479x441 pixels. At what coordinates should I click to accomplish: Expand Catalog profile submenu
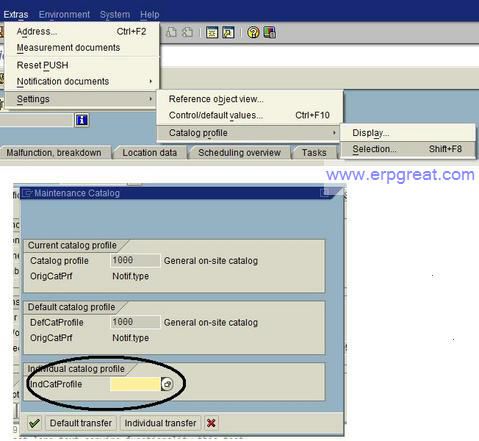tap(250, 133)
